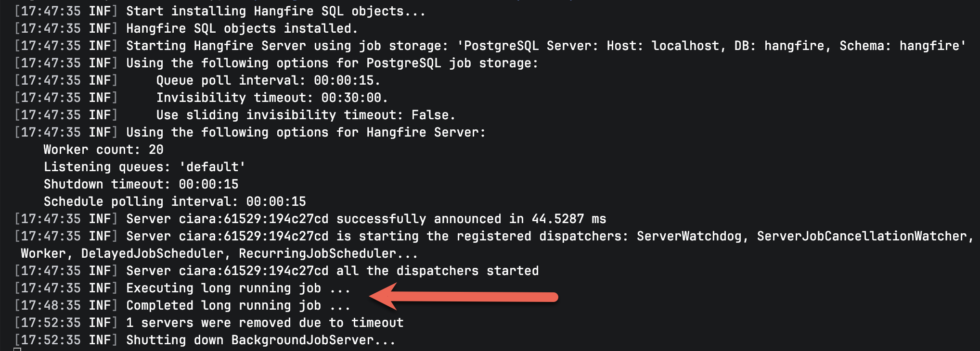
Task: Click the 17:48:35 timestamp
Action: 51,305
